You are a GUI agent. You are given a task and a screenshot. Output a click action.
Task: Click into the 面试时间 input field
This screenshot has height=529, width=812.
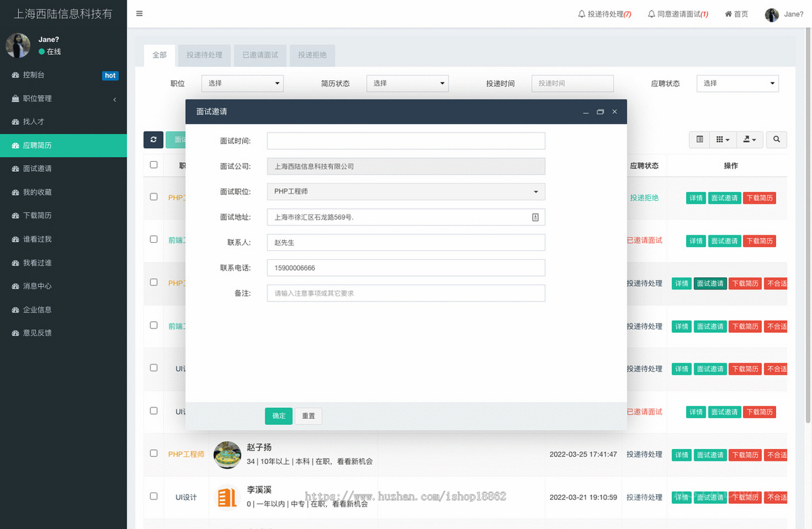[x=405, y=140]
